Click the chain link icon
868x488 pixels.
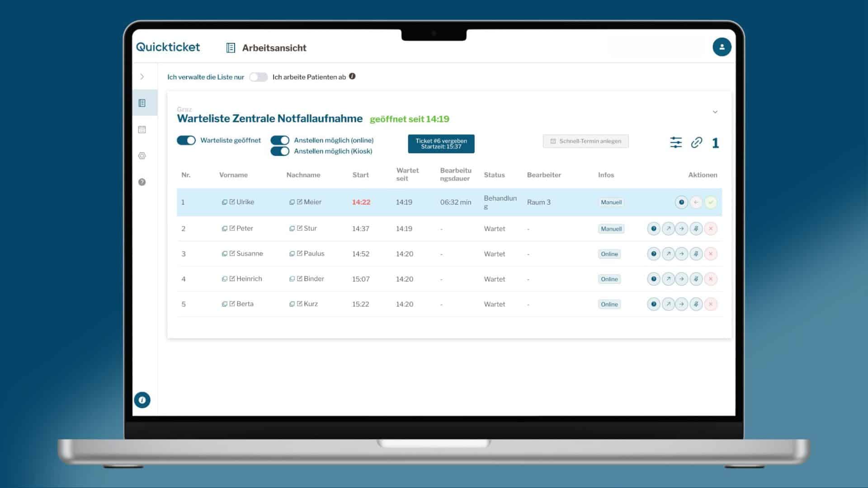click(x=697, y=142)
